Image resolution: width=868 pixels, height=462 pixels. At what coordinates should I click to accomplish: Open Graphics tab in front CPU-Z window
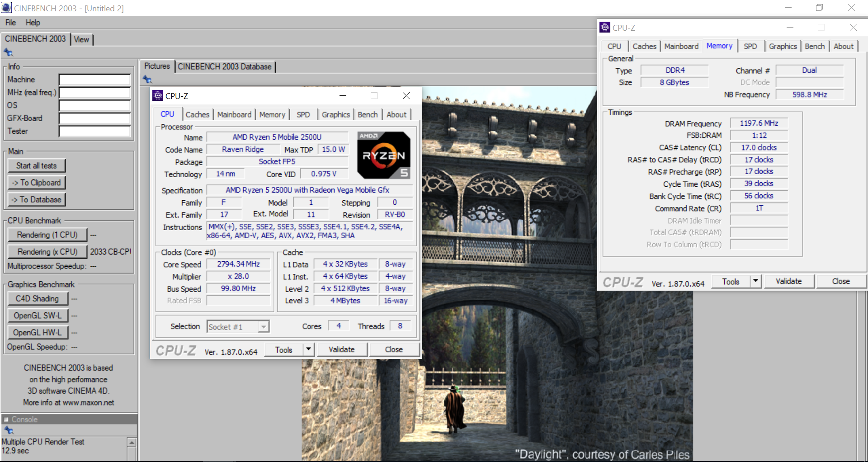click(336, 114)
